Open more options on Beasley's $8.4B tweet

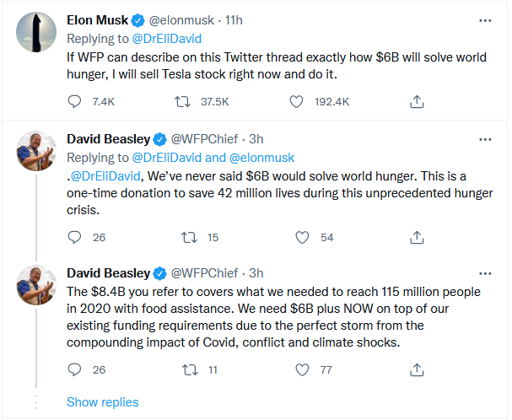click(485, 273)
